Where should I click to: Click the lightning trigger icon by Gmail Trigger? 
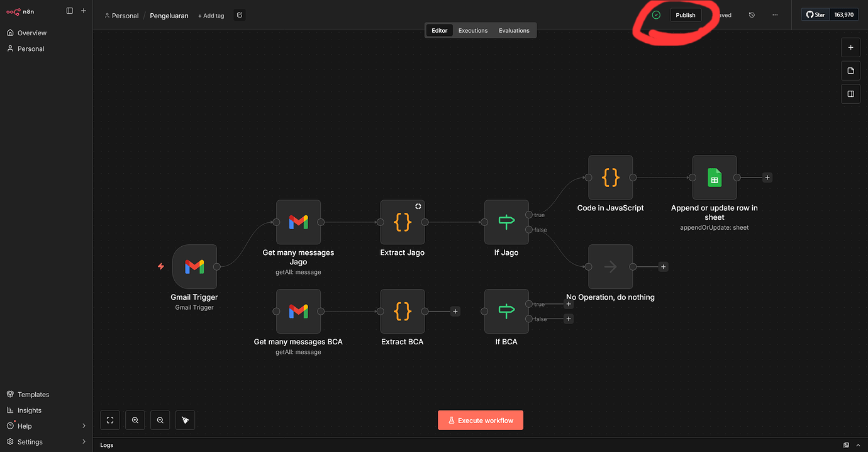coord(160,266)
